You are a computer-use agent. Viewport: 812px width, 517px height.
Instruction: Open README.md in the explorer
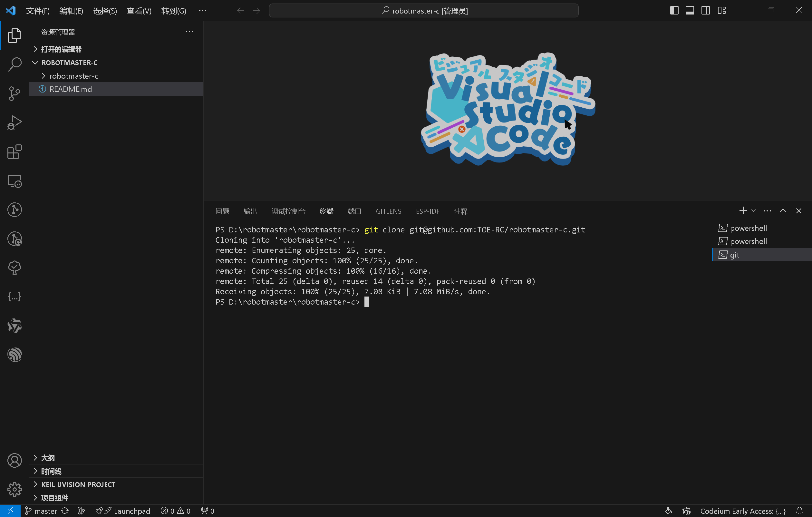[x=116, y=89]
